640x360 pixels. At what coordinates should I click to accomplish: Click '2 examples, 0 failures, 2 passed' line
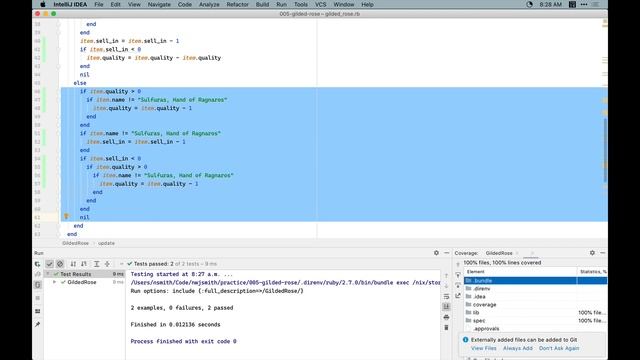click(182, 308)
